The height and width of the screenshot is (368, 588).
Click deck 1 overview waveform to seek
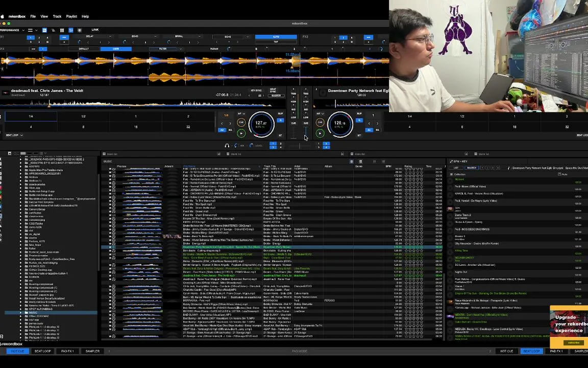click(x=137, y=103)
